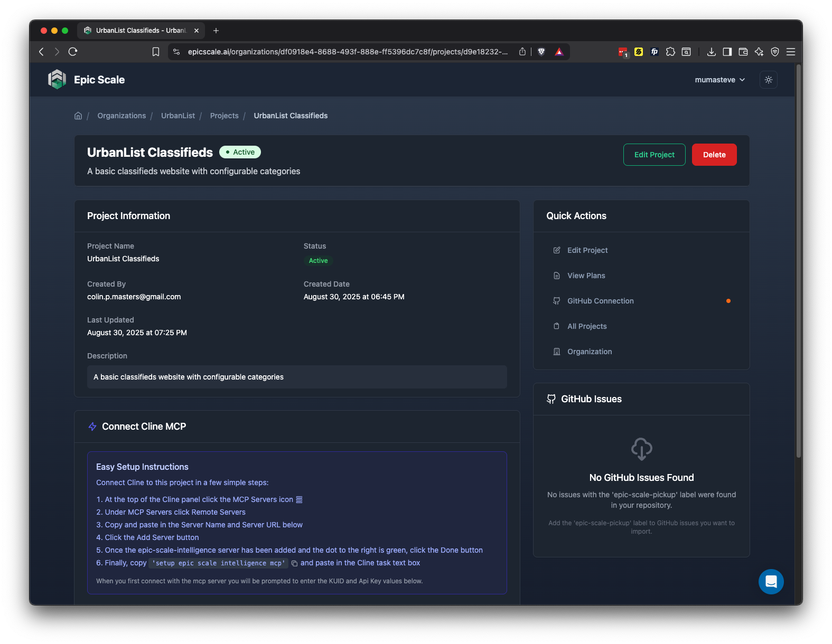832x644 pixels.
Task: Go to Organizations breadcrumb
Action: pos(121,116)
